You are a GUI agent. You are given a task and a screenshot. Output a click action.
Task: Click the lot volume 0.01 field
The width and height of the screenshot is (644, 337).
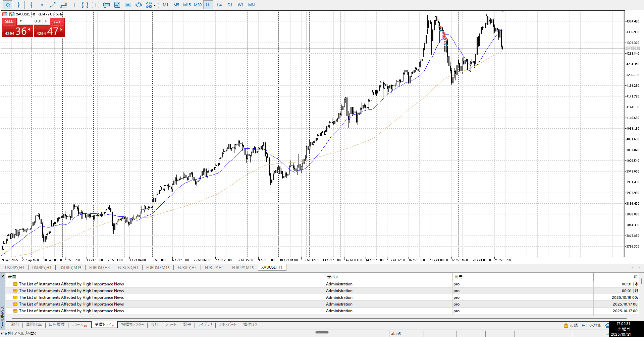pyautogui.click(x=33, y=21)
